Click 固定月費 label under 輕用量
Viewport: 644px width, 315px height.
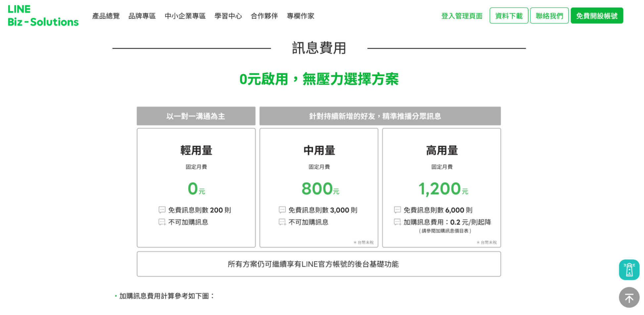click(x=196, y=167)
